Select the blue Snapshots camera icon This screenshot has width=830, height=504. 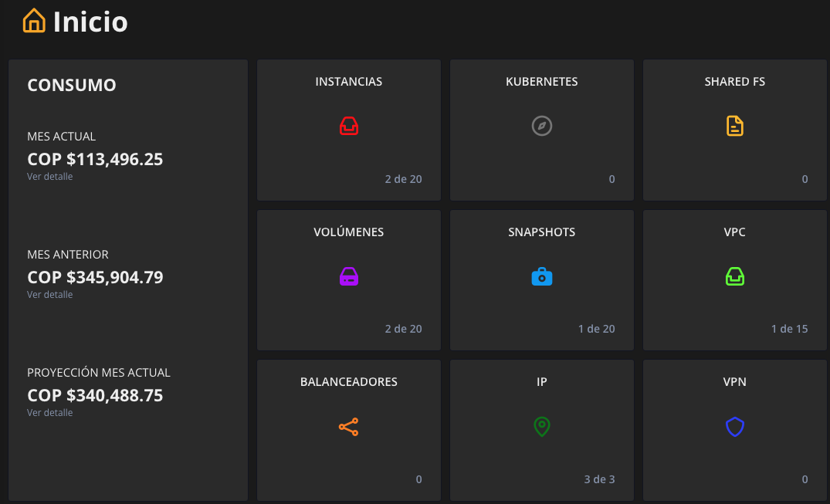541,276
